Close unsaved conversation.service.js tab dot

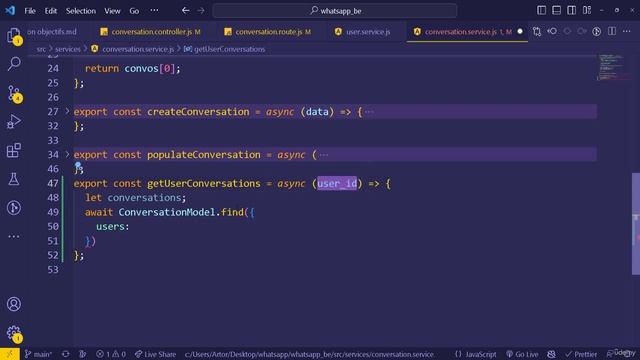coord(520,31)
